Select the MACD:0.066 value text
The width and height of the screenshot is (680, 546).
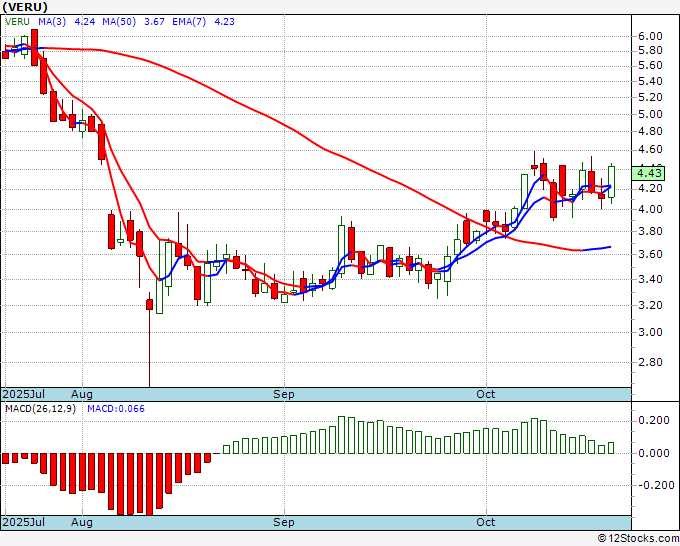coord(116,409)
